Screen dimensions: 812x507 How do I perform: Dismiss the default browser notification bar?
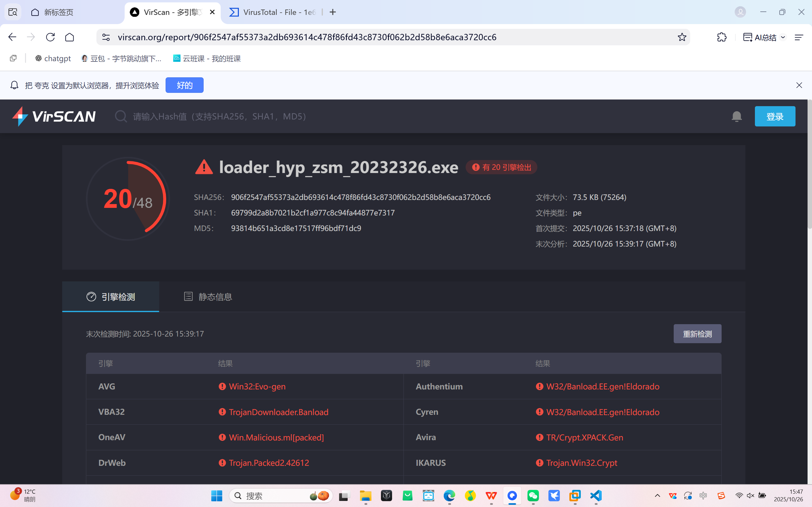799,85
